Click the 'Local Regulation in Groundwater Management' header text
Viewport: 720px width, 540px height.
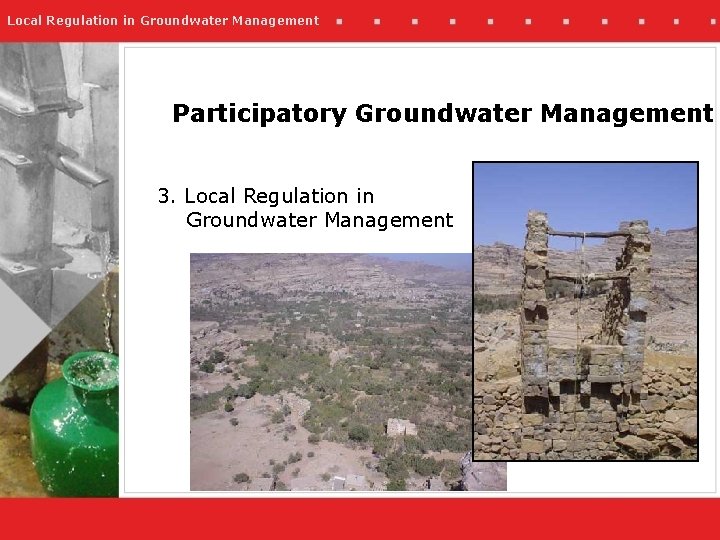pyautogui.click(x=163, y=21)
